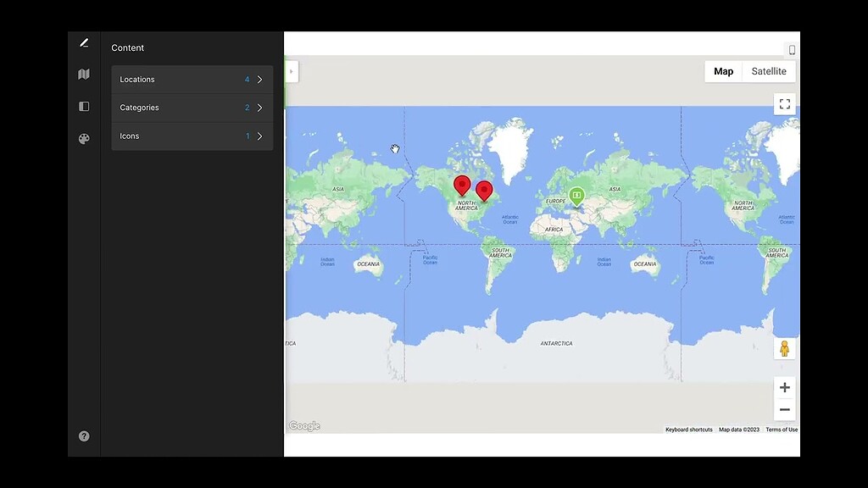Open the Terms of Use link

[x=781, y=430]
